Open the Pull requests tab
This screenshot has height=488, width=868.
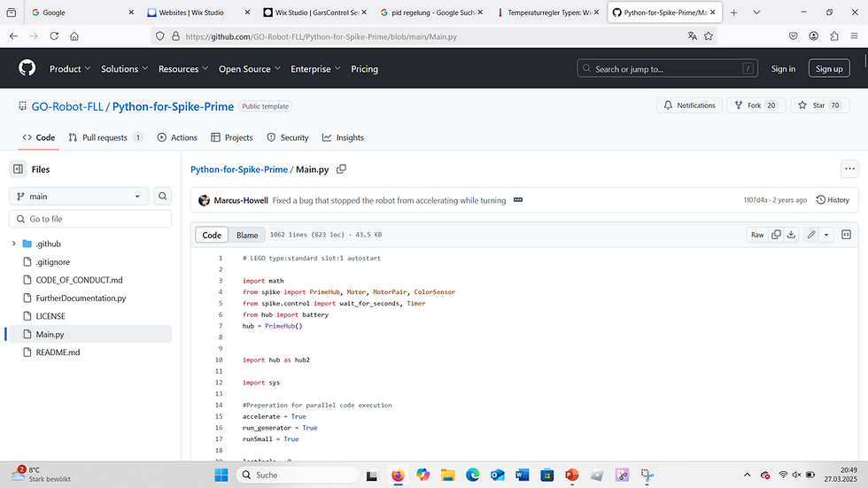(105, 137)
